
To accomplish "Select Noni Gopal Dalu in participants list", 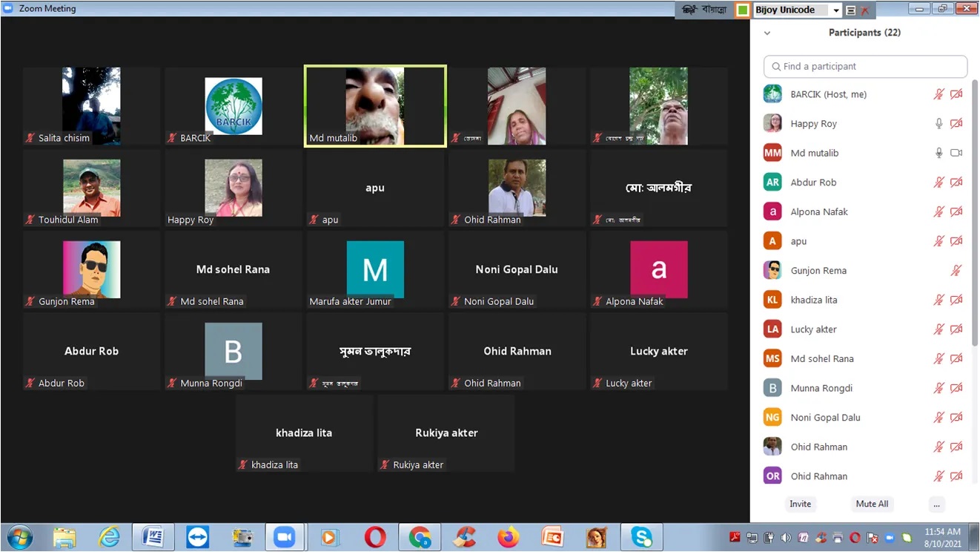I will pyautogui.click(x=863, y=418).
